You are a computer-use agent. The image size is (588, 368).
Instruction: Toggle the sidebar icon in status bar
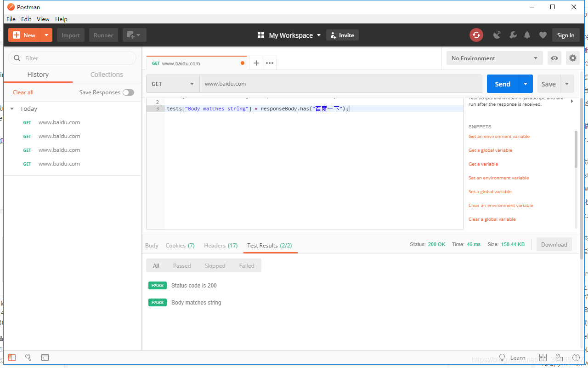(12, 357)
